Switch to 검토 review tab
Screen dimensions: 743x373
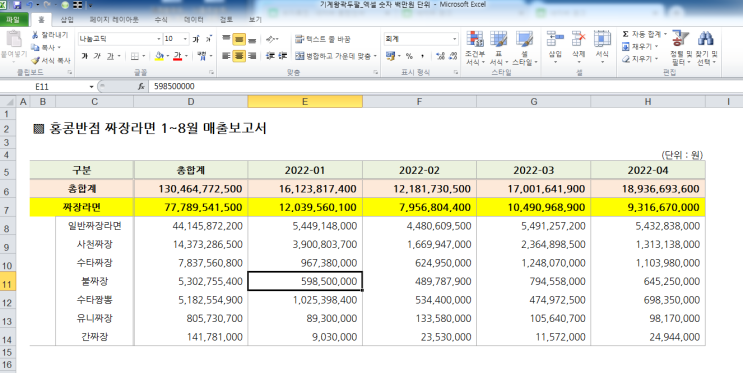(x=226, y=19)
